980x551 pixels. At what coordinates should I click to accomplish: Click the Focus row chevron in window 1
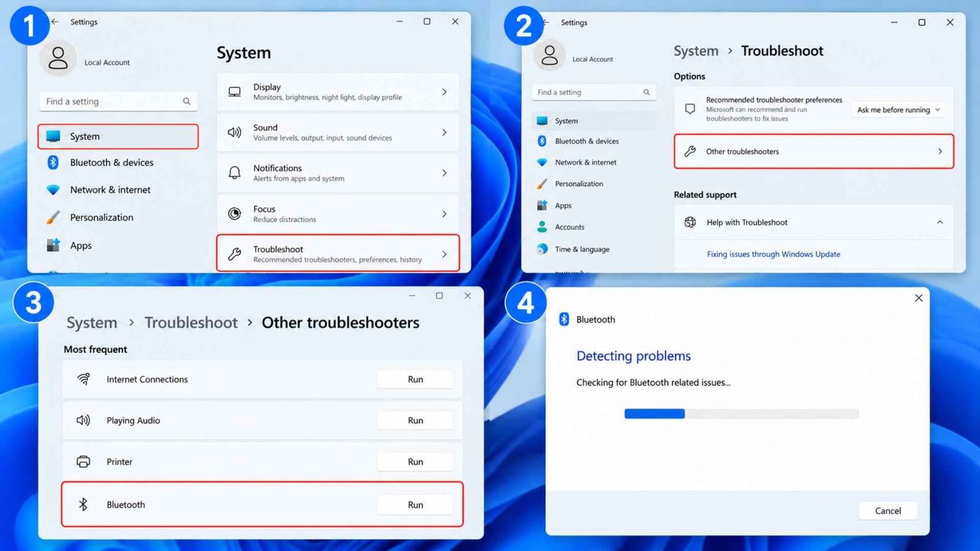(x=445, y=214)
